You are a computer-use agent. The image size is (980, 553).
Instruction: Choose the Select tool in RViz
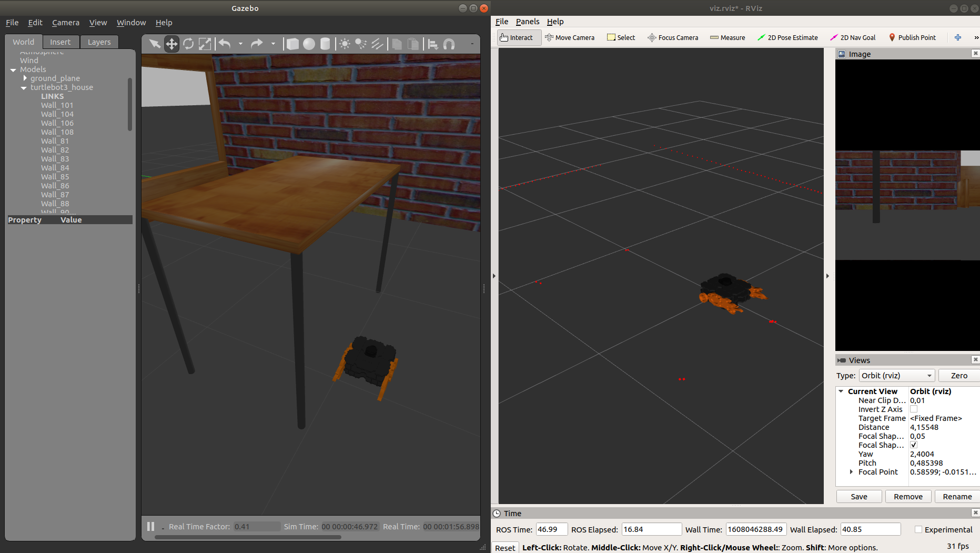(621, 37)
